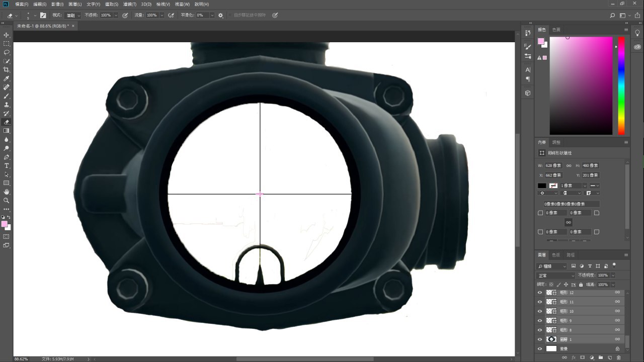Open the 文字(Y) menu

(94, 4)
